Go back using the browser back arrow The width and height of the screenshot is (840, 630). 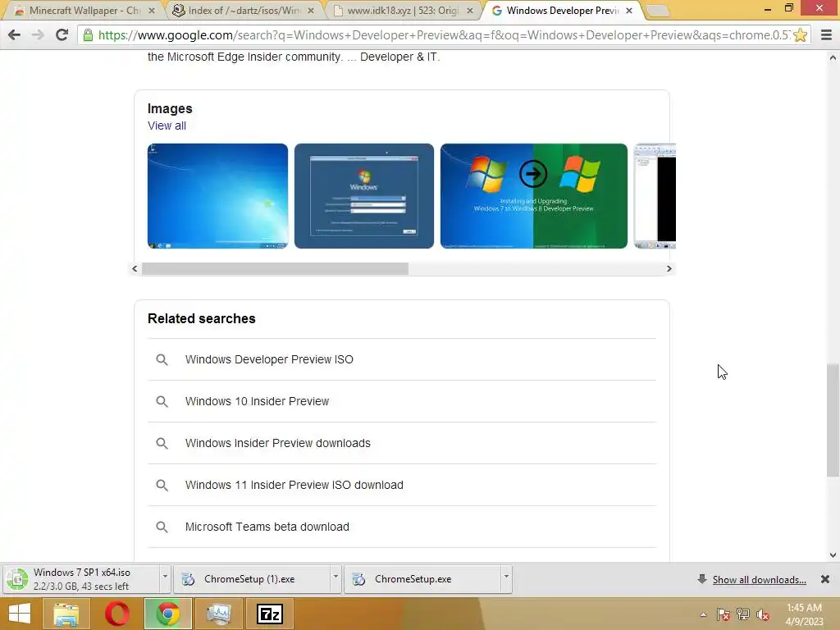pyautogui.click(x=15, y=35)
